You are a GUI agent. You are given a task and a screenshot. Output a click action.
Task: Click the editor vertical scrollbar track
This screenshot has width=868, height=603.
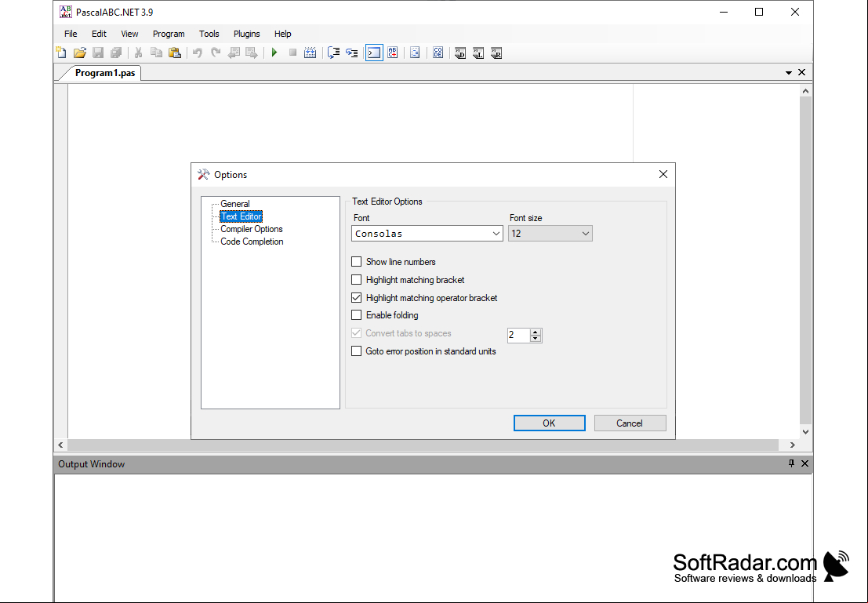click(805, 261)
